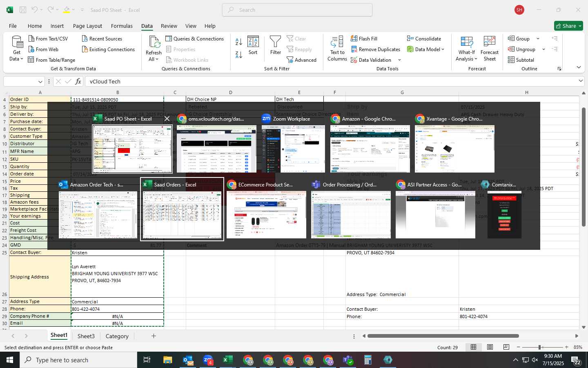Click the Get Data icon

(x=17, y=42)
